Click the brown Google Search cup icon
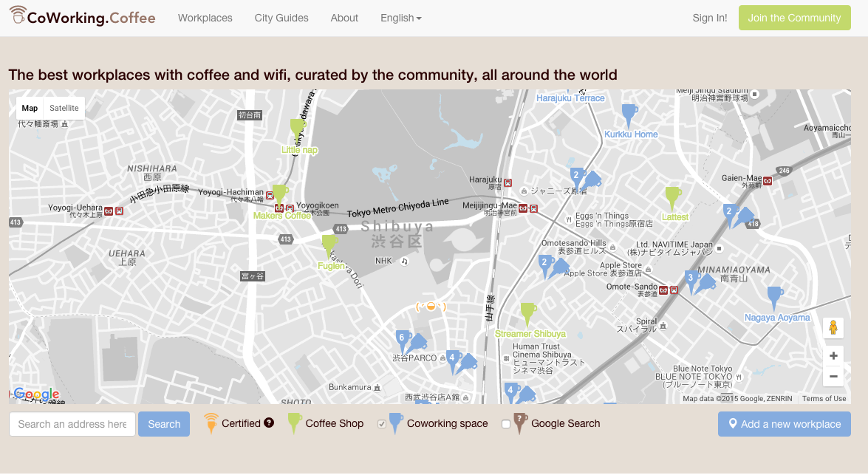The height and width of the screenshot is (475, 868). tap(520, 423)
